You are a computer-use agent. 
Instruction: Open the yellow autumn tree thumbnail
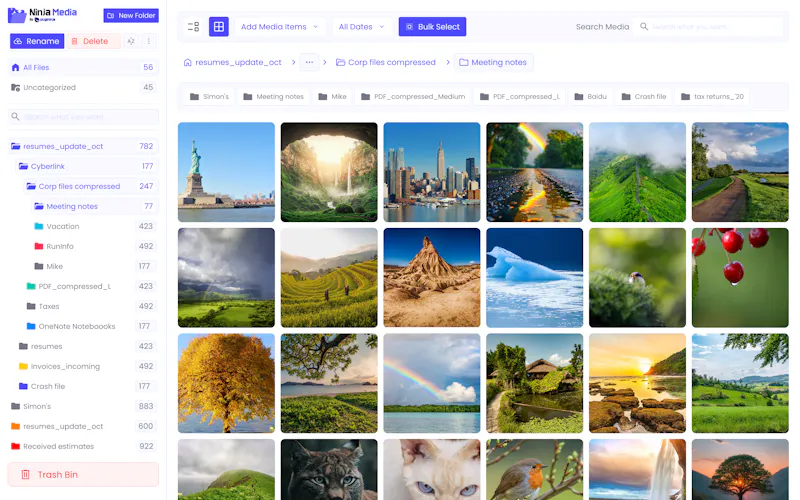(226, 383)
